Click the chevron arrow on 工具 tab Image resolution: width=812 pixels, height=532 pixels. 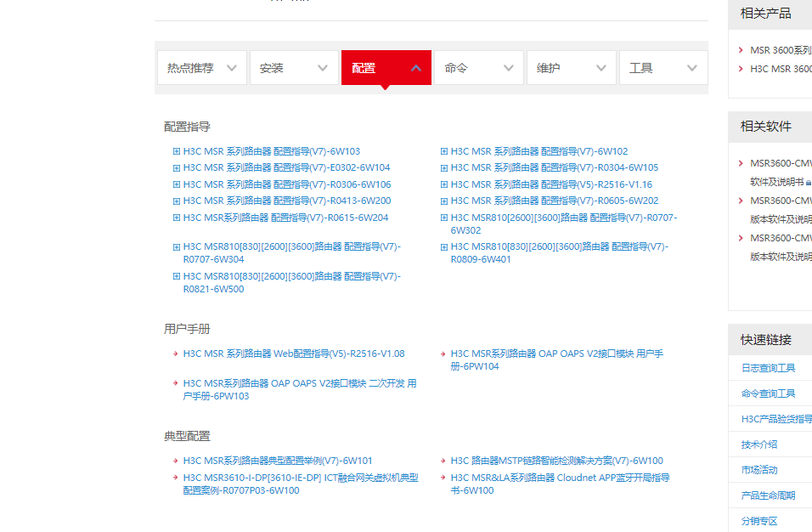(692, 68)
